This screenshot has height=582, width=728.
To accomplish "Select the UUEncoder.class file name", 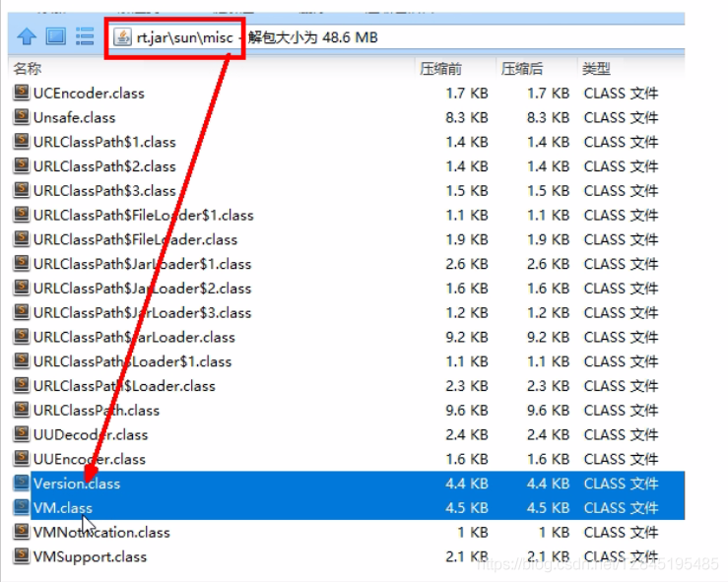I will (x=90, y=459).
